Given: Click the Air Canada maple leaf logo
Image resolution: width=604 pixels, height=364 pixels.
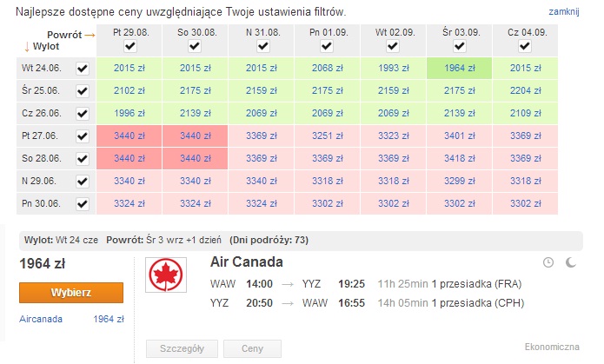Looking at the screenshot, I should [166, 275].
